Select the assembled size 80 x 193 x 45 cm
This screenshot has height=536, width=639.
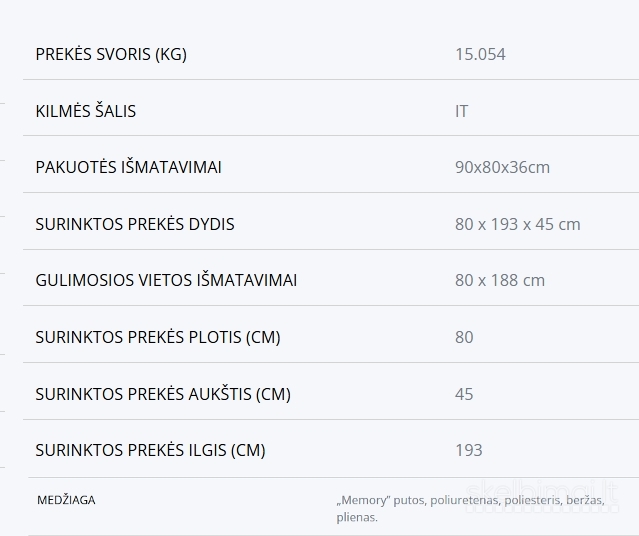click(518, 224)
